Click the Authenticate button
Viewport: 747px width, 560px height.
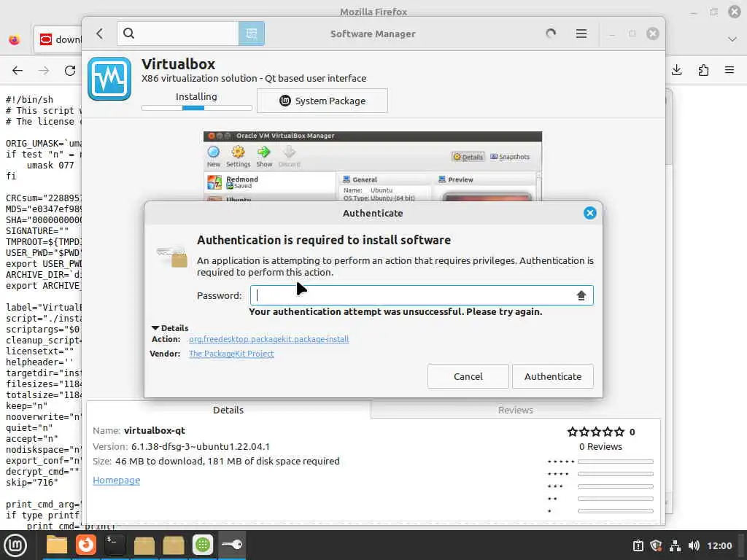tap(553, 376)
